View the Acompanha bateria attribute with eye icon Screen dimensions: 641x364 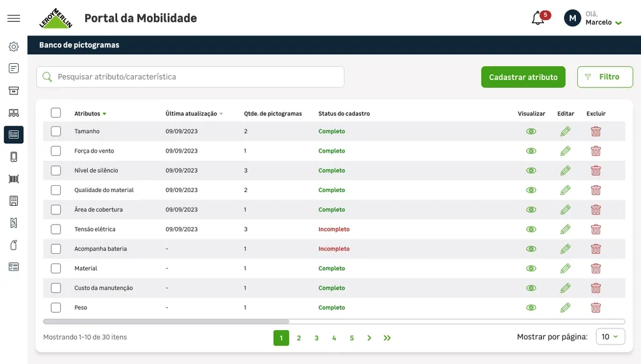(531, 249)
